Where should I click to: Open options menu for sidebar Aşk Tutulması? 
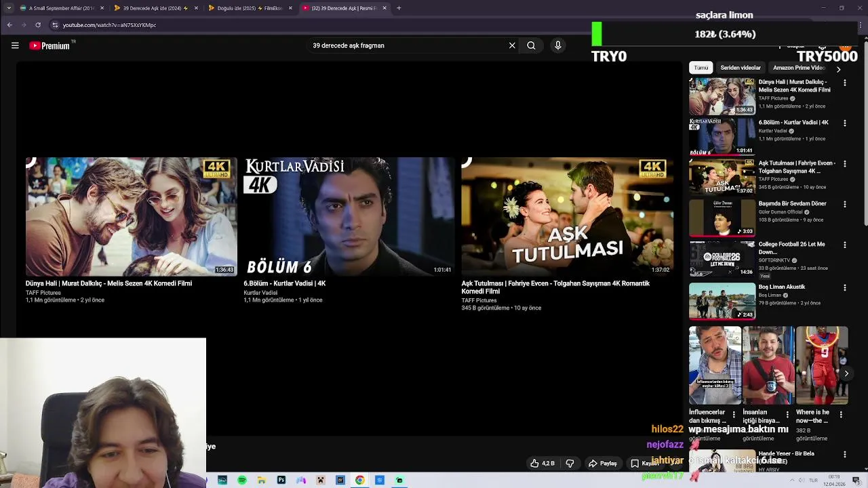pos(845,164)
